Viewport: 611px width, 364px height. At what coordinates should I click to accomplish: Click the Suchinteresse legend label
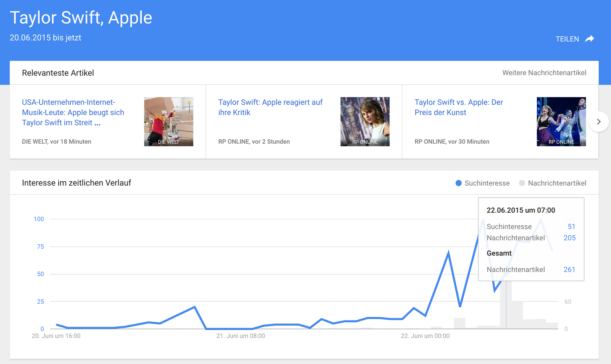487,183
